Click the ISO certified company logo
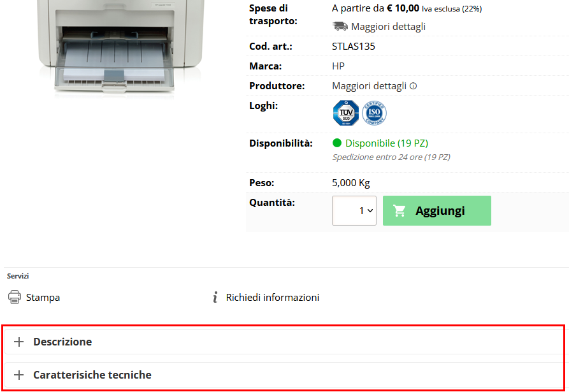Screen dimensions: 569x392 [374, 113]
